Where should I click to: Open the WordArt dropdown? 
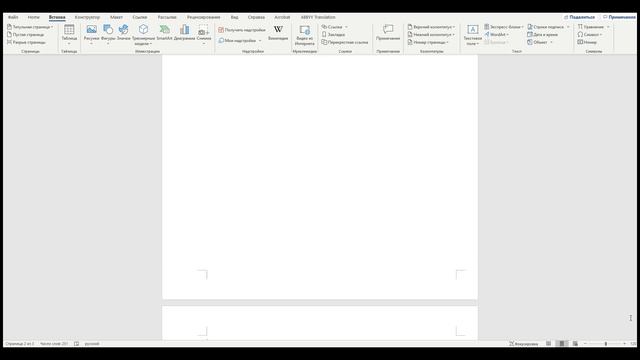coord(497,35)
